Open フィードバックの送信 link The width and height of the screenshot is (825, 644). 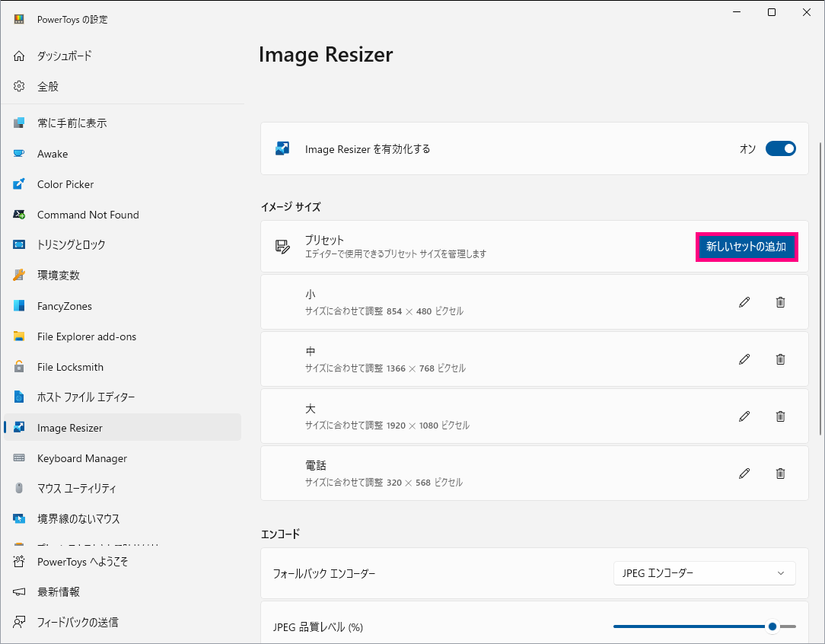point(122,623)
